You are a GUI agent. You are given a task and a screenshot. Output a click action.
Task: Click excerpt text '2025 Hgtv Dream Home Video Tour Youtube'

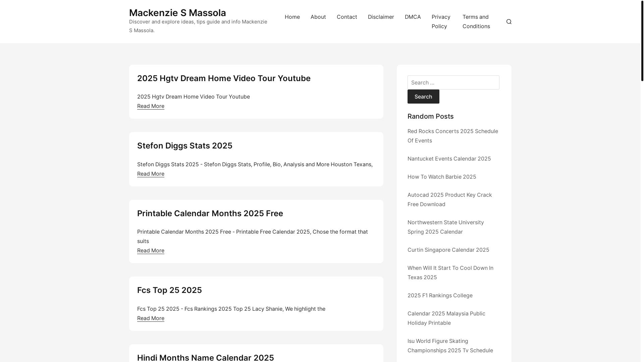pyautogui.click(x=193, y=97)
